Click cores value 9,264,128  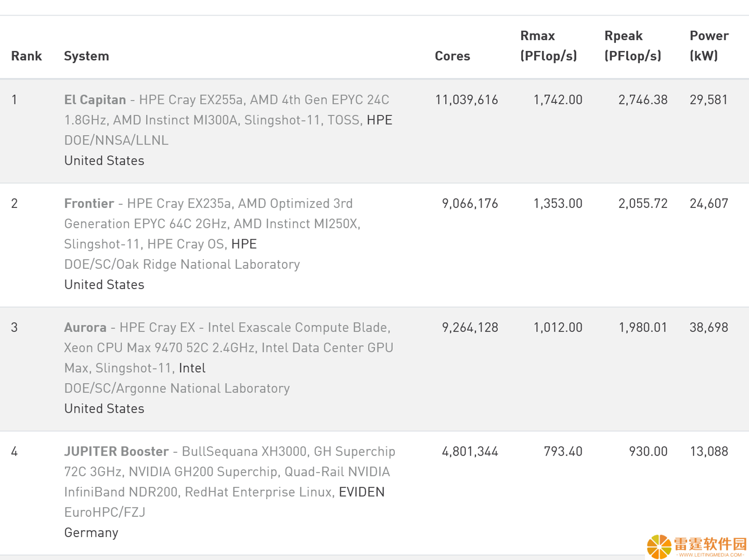(x=470, y=327)
